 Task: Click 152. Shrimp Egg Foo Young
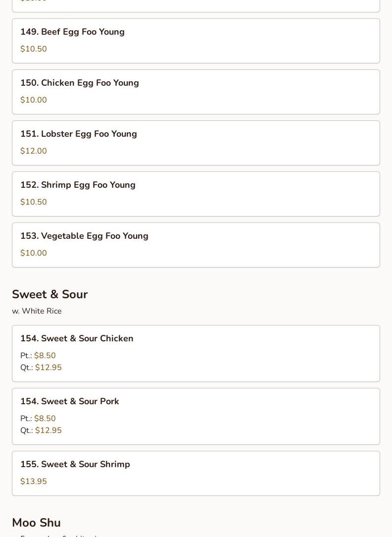tap(78, 185)
